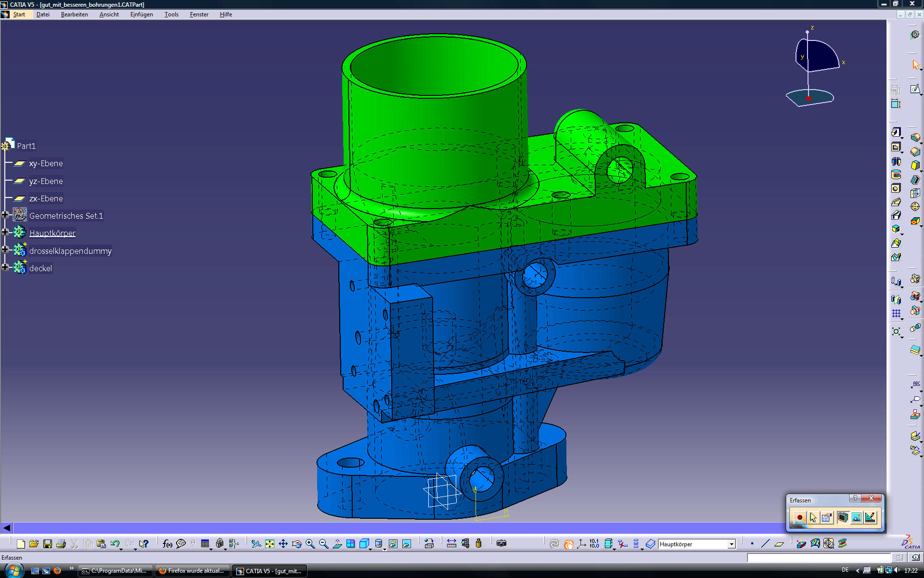Open the Hauptkörper body dropdown
This screenshot has height=578, width=924.
tap(731, 544)
